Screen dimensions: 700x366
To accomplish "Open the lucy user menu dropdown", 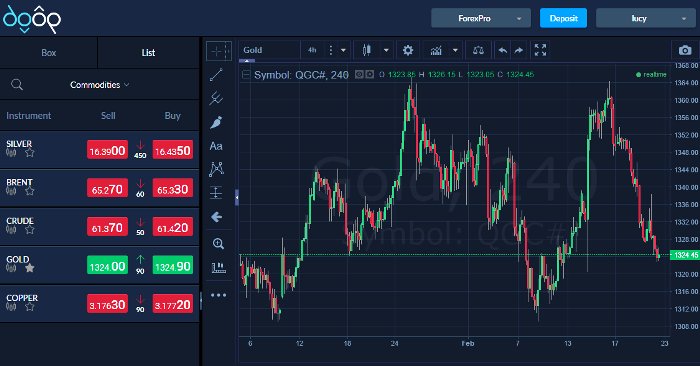I will (x=645, y=18).
